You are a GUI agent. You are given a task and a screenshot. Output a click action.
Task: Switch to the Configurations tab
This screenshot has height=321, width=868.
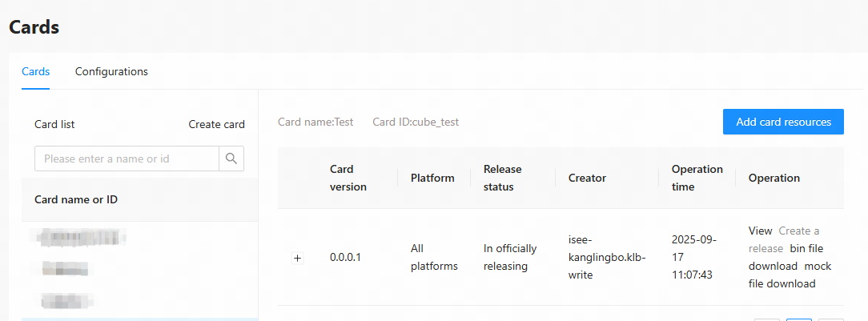point(111,71)
